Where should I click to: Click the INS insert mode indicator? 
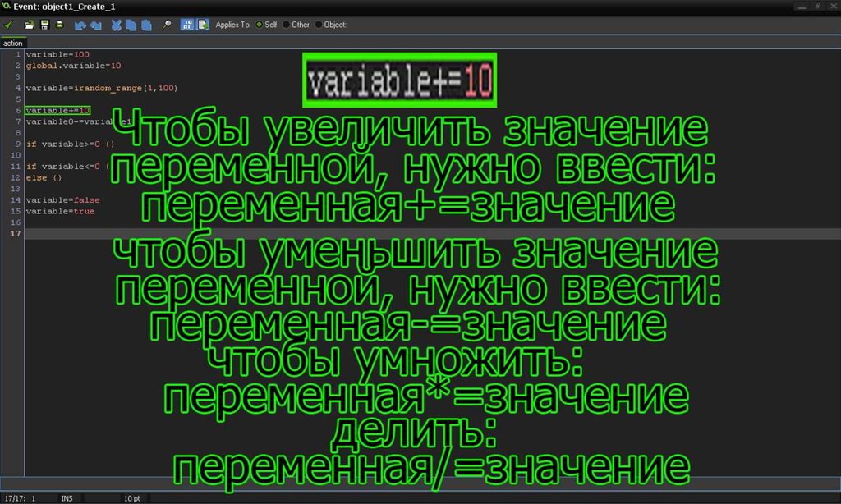pyautogui.click(x=67, y=498)
